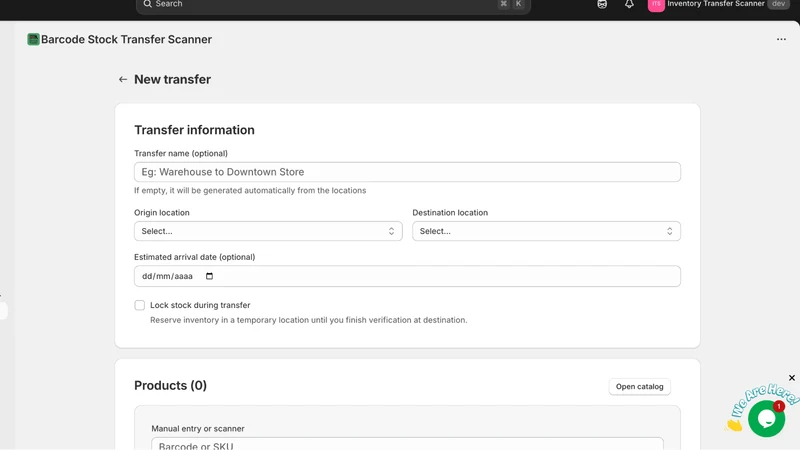Image resolution: width=800 pixels, height=450 pixels.
Task: Click the top Search field
Action: tap(333, 5)
